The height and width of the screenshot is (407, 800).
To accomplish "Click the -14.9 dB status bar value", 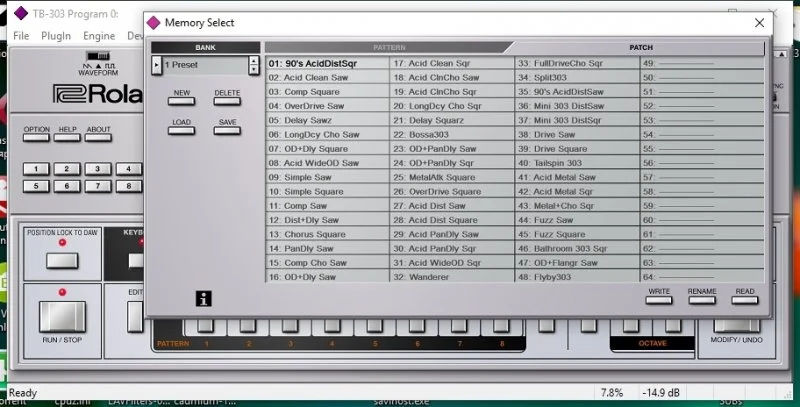I will coord(661,393).
